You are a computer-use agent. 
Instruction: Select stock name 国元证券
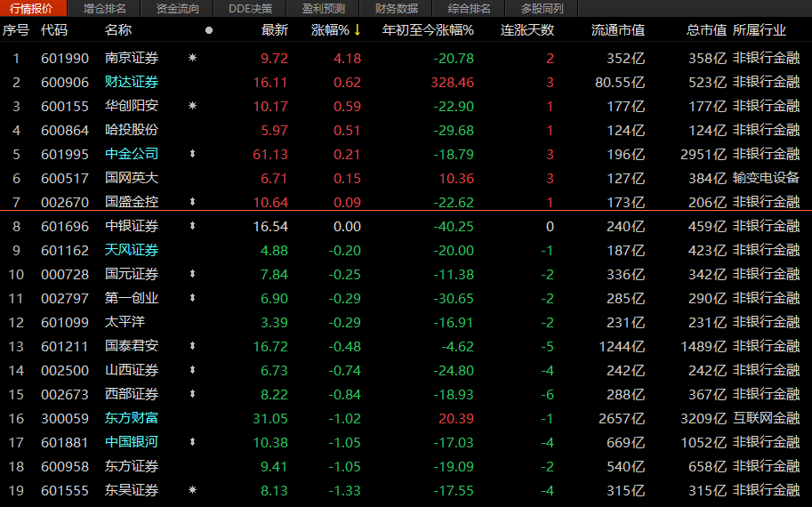(132, 274)
